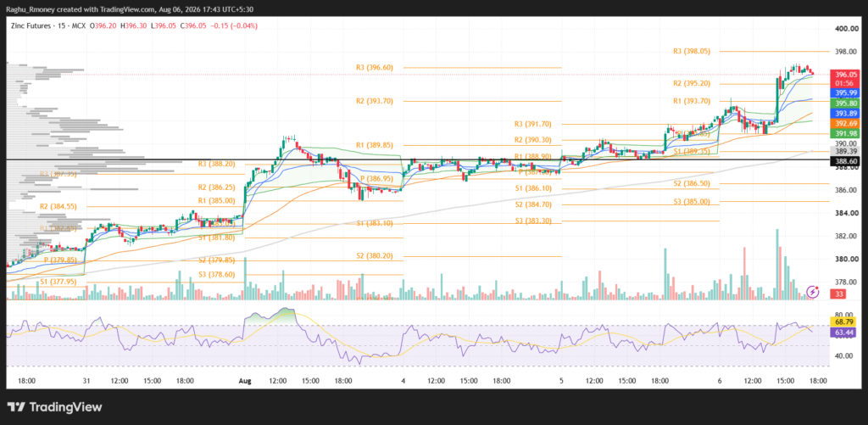Select the red 396.05 last price label

pos(846,74)
